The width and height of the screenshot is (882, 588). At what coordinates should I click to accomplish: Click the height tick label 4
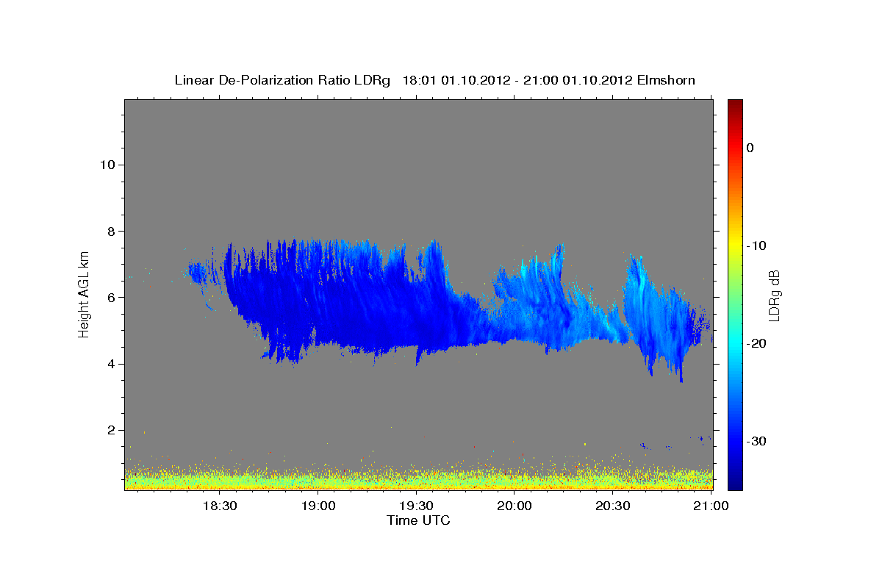point(110,364)
